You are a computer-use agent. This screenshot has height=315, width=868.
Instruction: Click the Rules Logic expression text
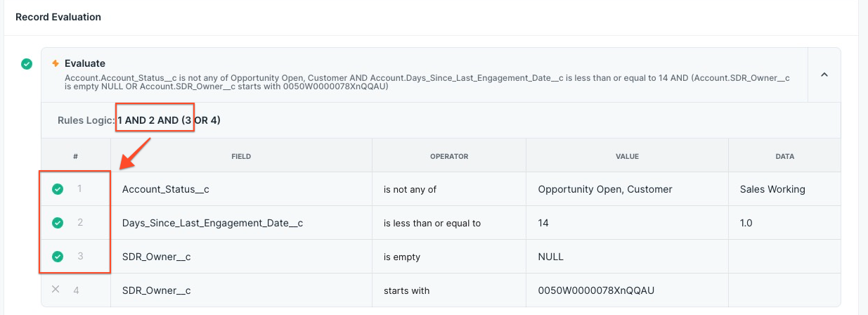click(169, 120)
